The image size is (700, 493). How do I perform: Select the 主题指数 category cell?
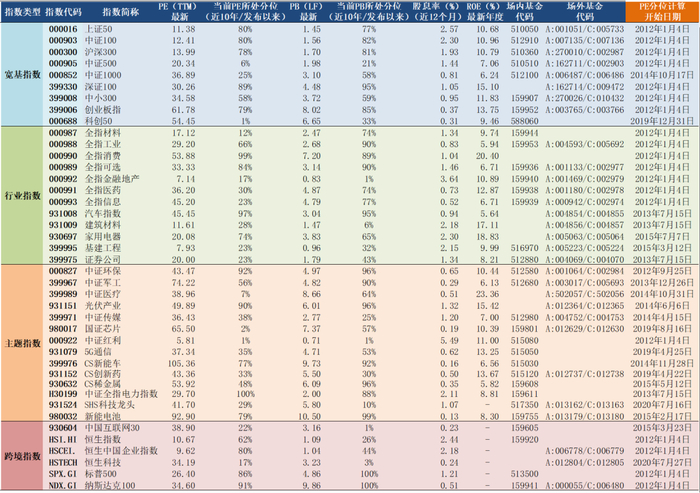click(x=23, y=343)
